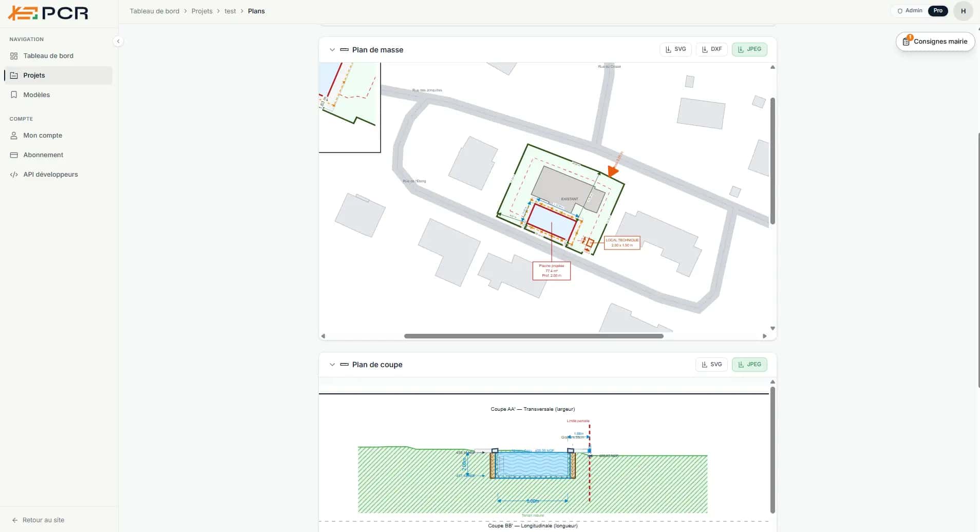Click test breadcrumb
The width and height of the screenshot is (980, 532).
[230, 11]
